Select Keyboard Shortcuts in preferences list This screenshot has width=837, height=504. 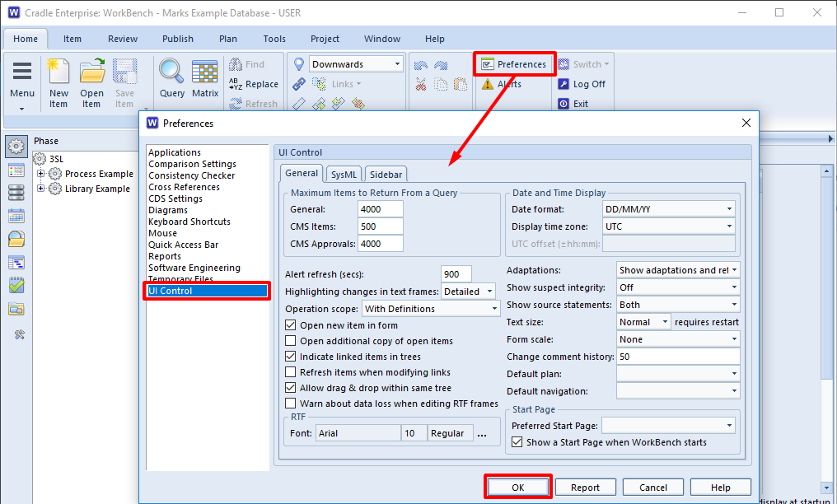(189, 222)
